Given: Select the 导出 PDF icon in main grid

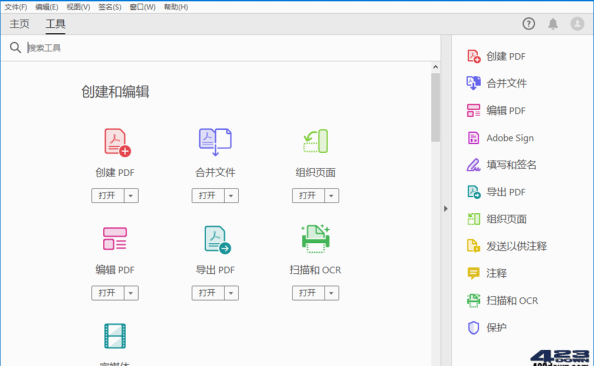Looking at the screenshot, I should 217,239.
